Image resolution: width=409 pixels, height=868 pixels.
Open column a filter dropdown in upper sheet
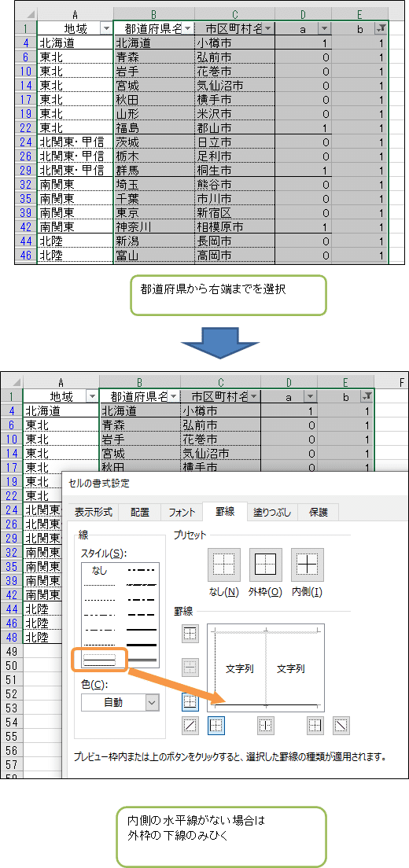pyautogui.click(x=324, y=29)
